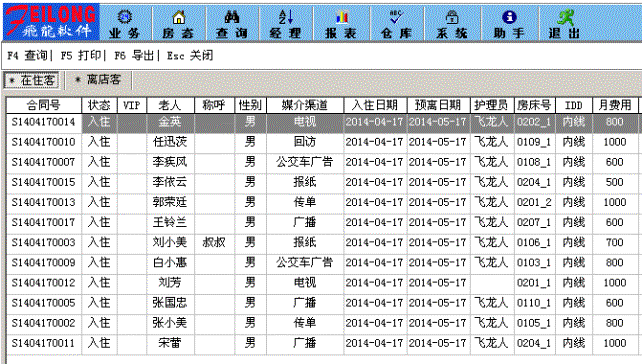Select contract S1404170002 cell

[44, 323]
